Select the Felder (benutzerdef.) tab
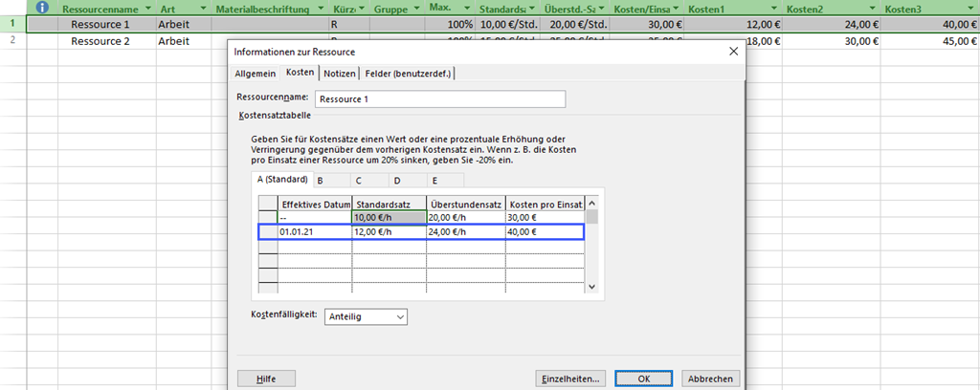 pyautogui.click(x=409, y=74)
